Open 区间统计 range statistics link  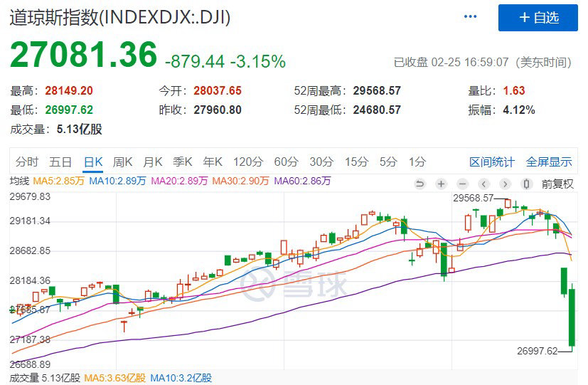coord(491,162)
